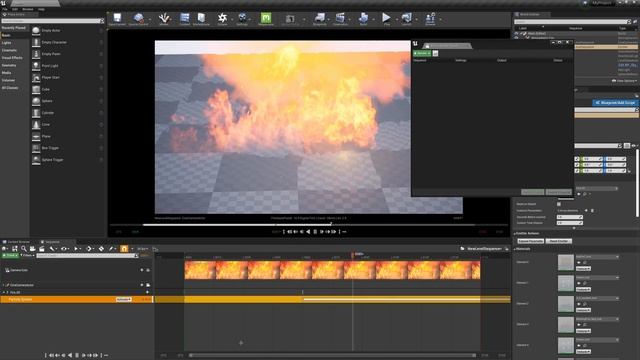Image resolution: width=640 pixels, height=360 pixels.
Task: Click the Play toolbar button
Action: [386, 18]
